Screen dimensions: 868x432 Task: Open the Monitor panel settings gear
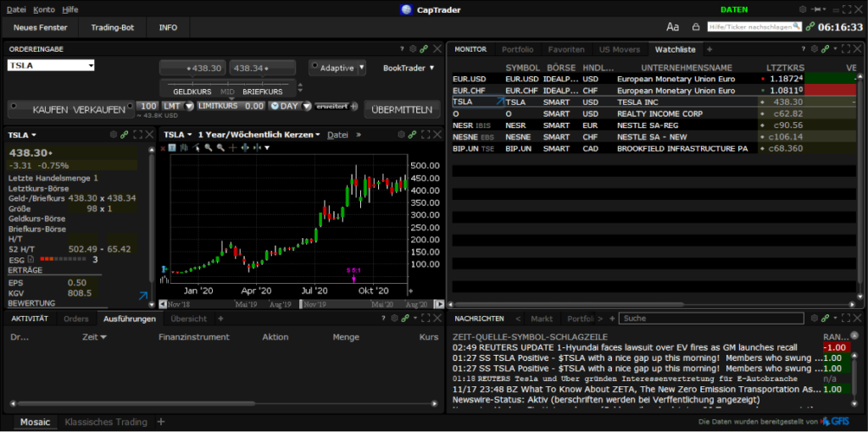(x=815, y=49)
